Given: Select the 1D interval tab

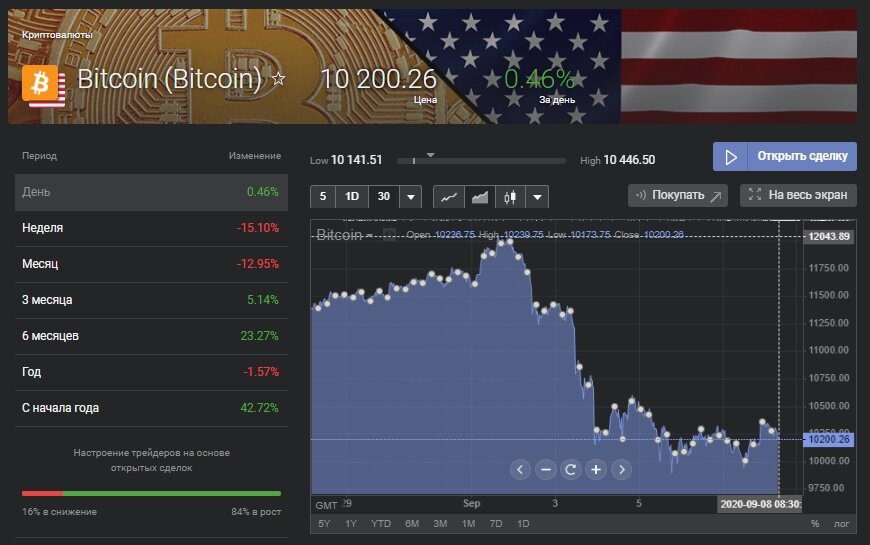Looking at the screenshot, I should pyautogui.click(x=352, y=197).
